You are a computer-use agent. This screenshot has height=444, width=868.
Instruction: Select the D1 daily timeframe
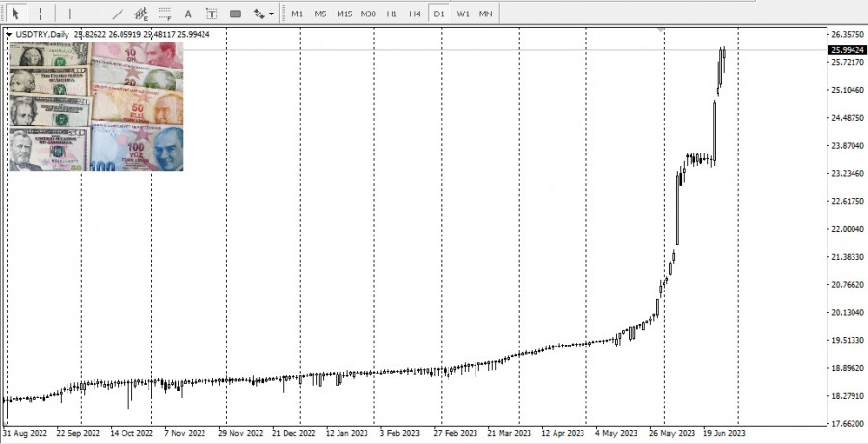tap(439, 14)
